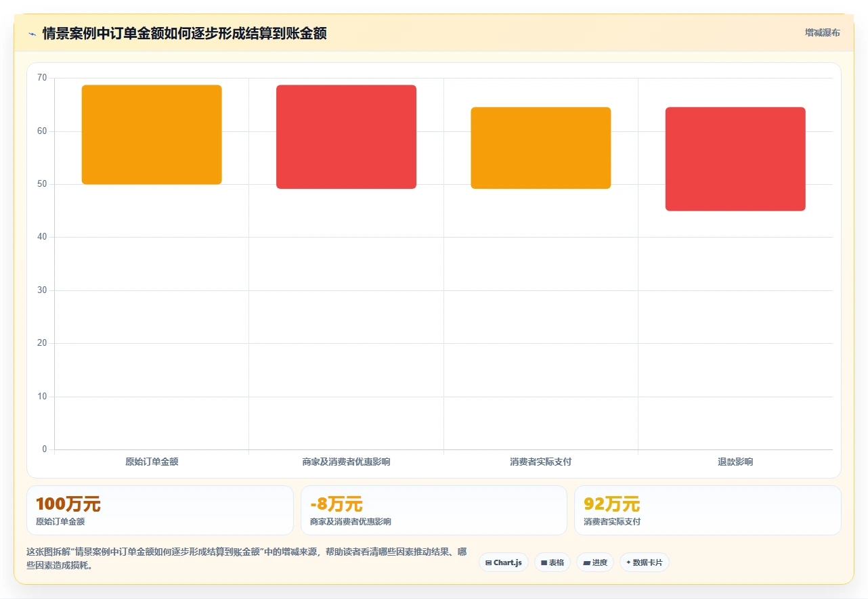Click y-axis tick label 60
This screenshot has height=599, width=868.
(42, 131)
